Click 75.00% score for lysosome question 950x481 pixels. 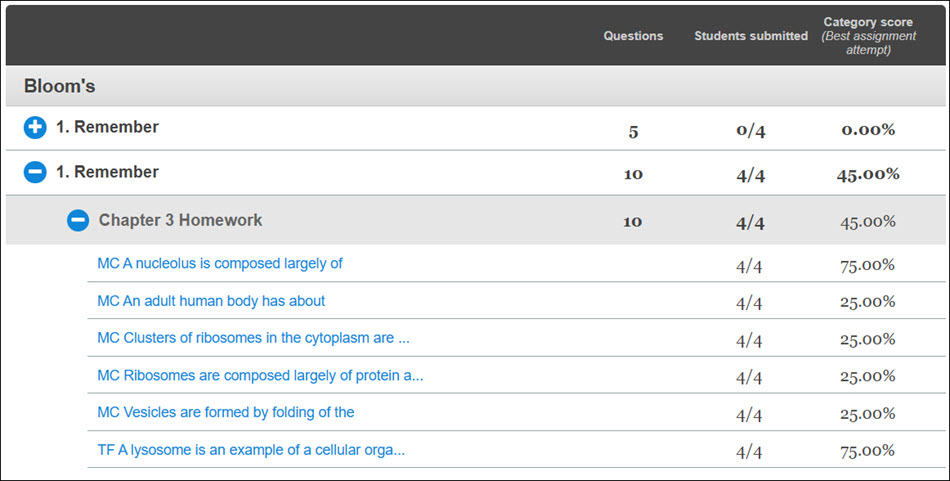[868, 451]
